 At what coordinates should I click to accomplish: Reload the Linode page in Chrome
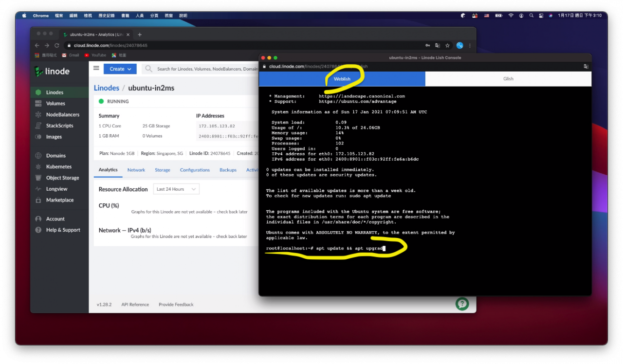point(56,45)
